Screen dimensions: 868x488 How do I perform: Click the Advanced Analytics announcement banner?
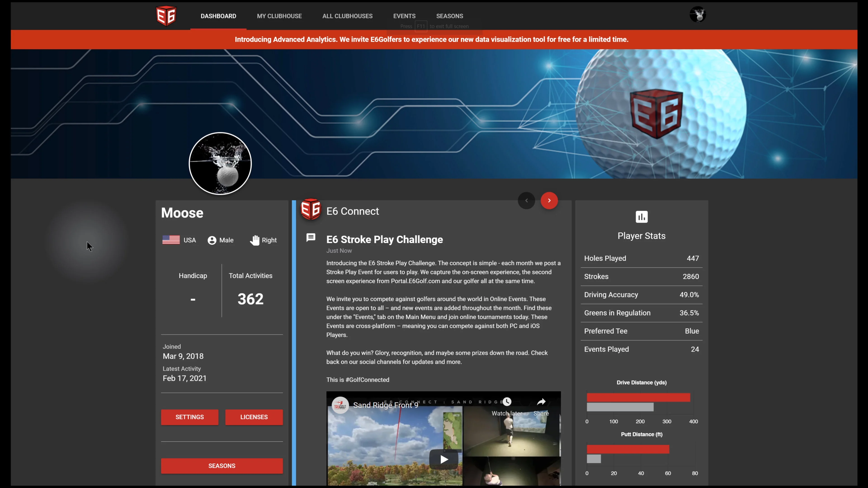pos(434,39)
